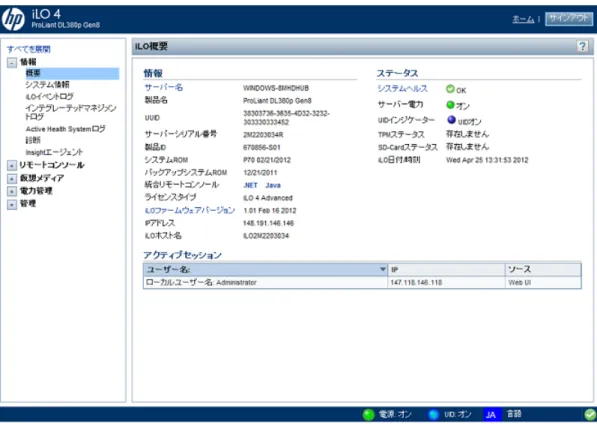Screen dimensions: 597x424
Task: Click the 言語 footer label
Action: point(514,414)
